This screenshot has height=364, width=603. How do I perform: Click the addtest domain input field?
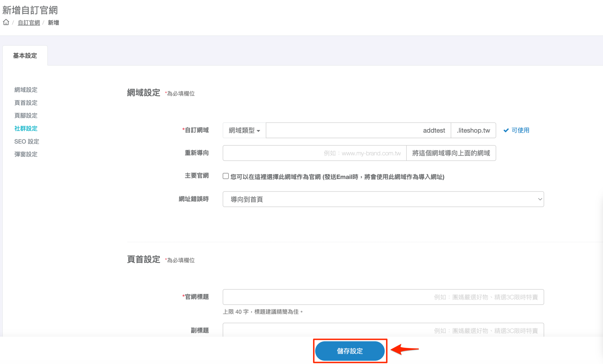pos(358,131)
